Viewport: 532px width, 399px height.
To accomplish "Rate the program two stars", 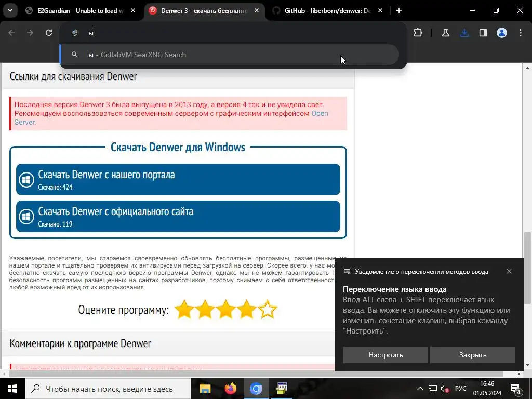I will click(205, 309).
